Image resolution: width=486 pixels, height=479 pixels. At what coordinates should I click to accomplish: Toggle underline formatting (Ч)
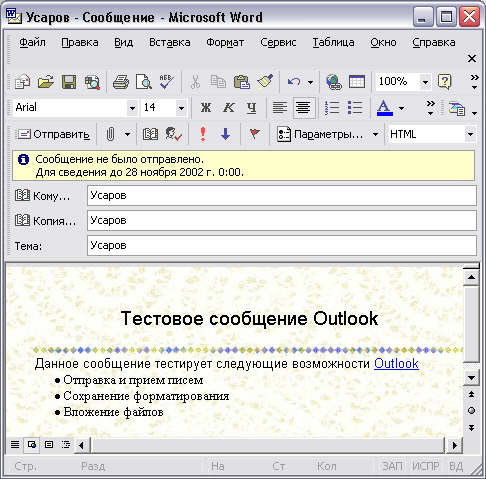pyautogui.click(x=252, y=108)
